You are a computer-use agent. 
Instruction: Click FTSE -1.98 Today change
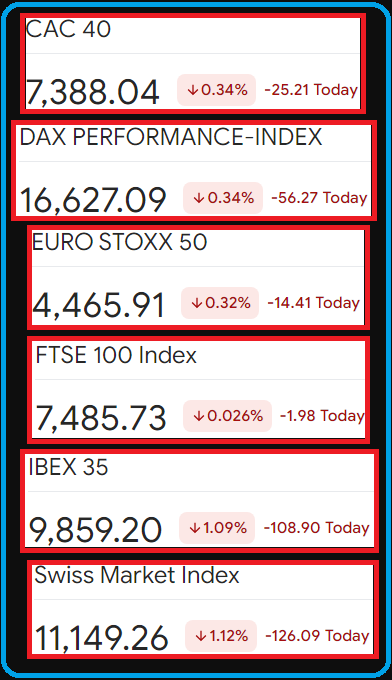click(x=322, y=416)
